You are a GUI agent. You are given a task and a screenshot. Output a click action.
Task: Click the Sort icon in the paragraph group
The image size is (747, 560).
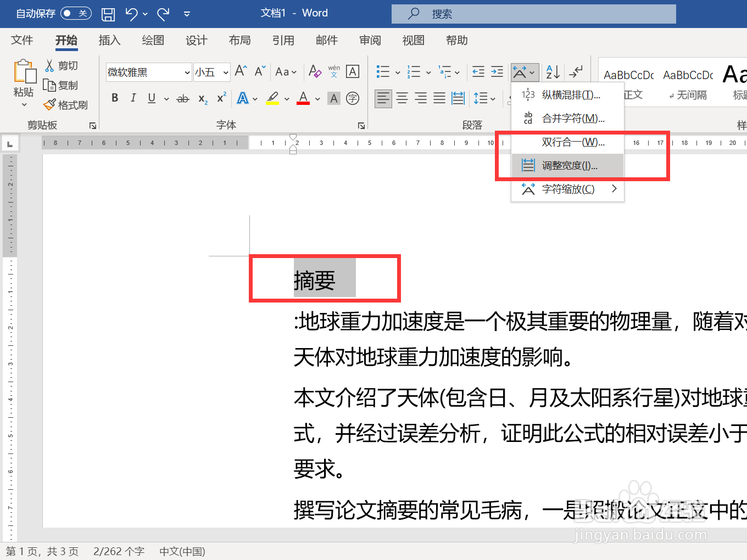(551, 71)
